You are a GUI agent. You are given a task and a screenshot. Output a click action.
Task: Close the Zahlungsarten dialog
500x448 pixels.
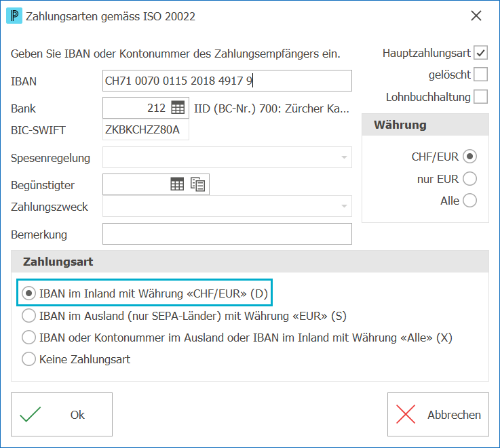tap(476, 16)
